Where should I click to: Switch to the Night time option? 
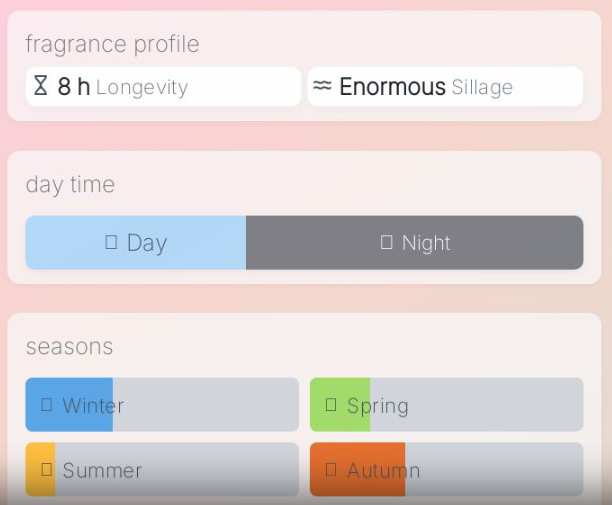pos(426,243)
